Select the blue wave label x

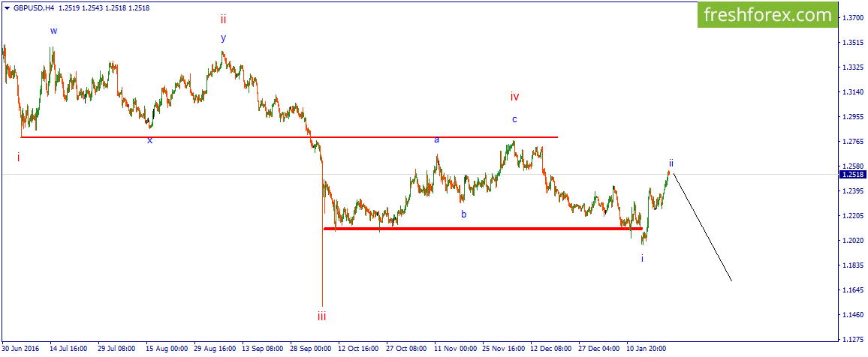coord(149,140)
